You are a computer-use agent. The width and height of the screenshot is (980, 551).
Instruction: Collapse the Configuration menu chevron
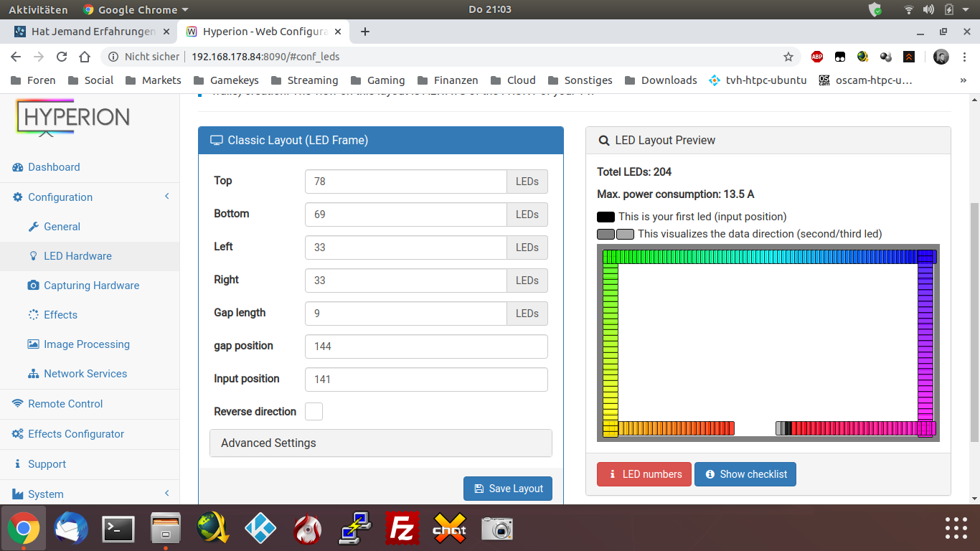[167, 197]
